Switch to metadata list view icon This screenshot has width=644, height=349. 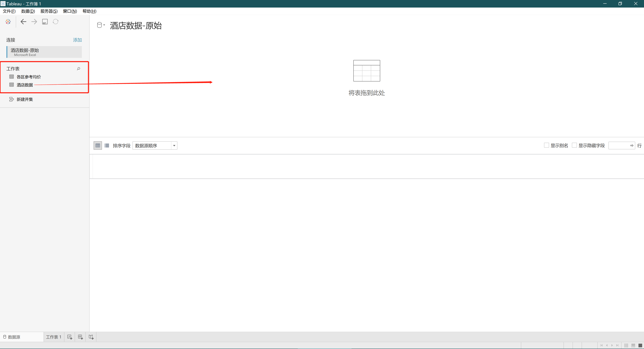coord(107,145)
